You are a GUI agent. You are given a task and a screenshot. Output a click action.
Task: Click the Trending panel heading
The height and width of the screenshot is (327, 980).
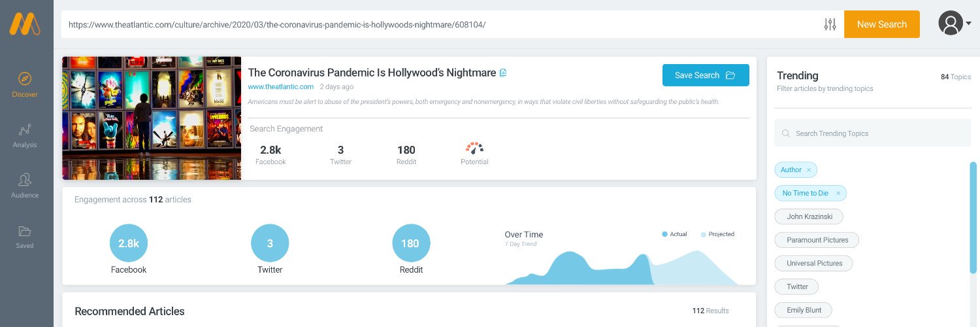pyautogui.click(x=798, y=76)
